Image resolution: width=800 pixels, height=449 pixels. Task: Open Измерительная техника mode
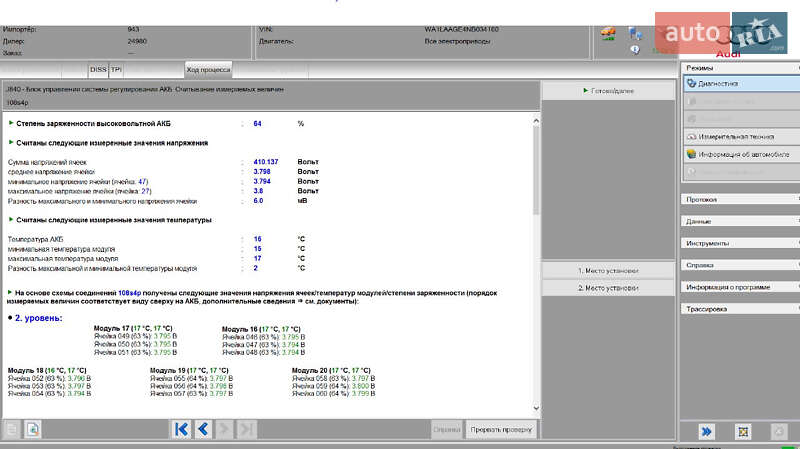[x=740, y=137]
